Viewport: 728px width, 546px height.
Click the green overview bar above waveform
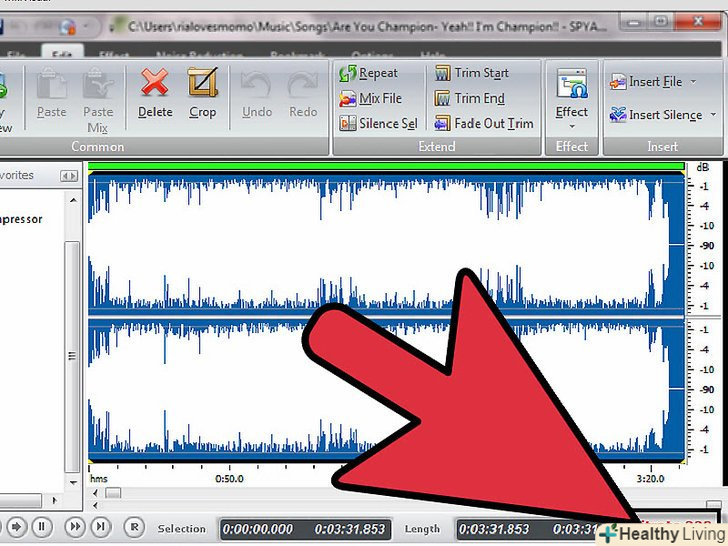pyautogui.click(x=386, y=166)
